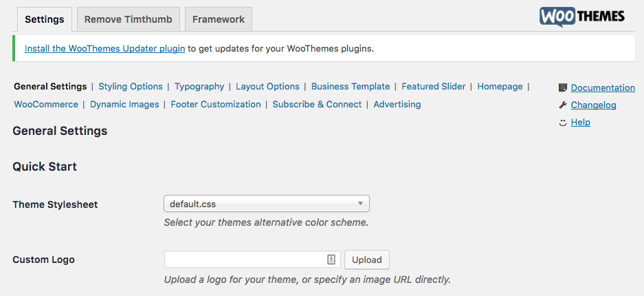Open the Documentation link
This screenshot has width=644, height=296.
pos(603,87)
